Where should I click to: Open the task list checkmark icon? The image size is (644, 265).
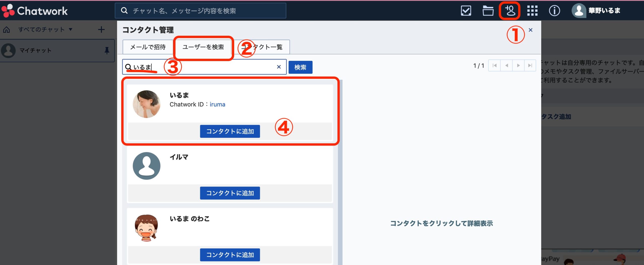[x=466, y=11]
